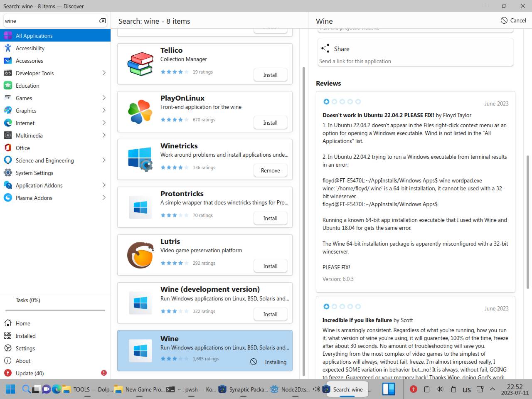Click the Plasma Addons icon

8,198
